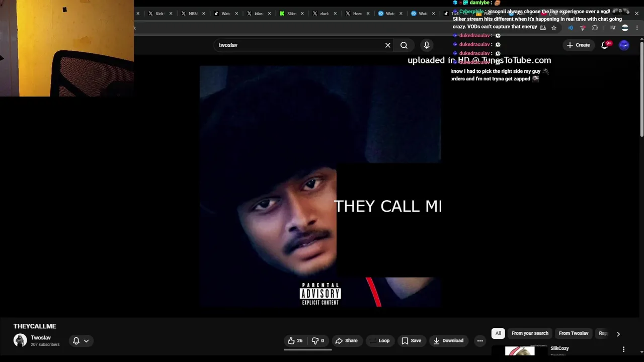Share the THEYCALLME video
This screenshot has width=644, height=362.
(x=347, y=341)
